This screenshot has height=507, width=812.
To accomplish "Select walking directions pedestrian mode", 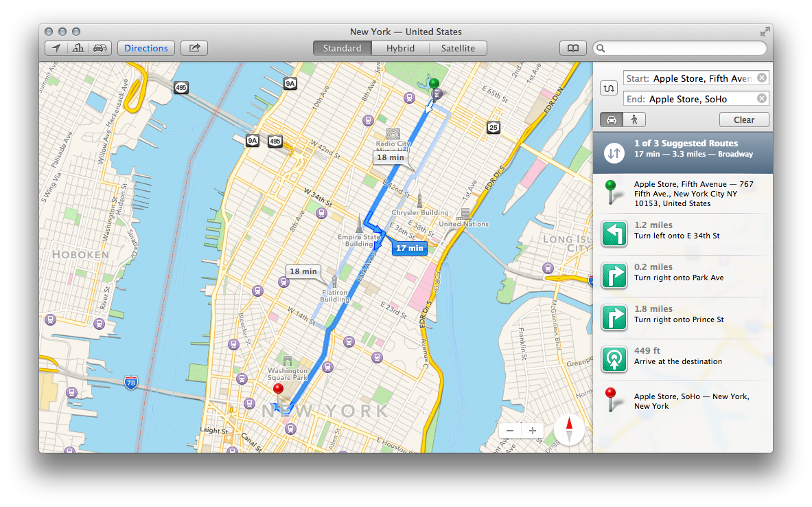I will (x=634, y=120).
